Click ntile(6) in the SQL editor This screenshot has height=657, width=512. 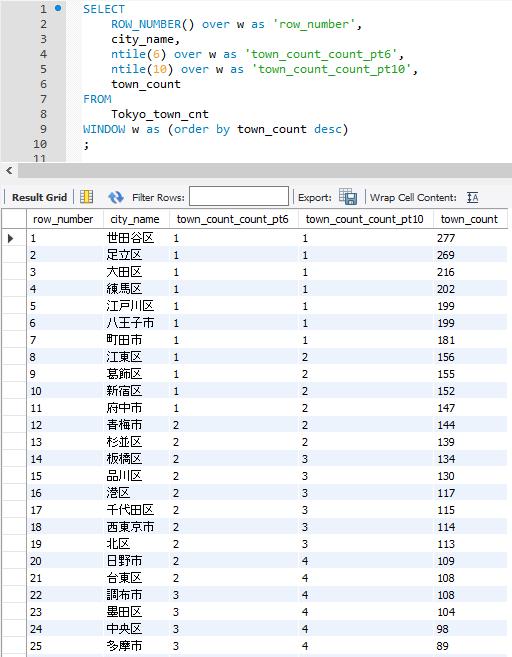pos(139,54)
